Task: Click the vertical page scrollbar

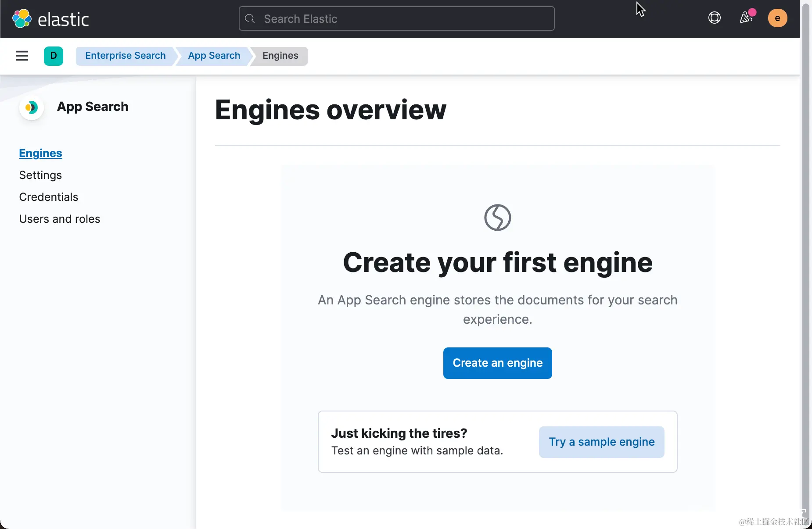Action: (x=806, y=263)
